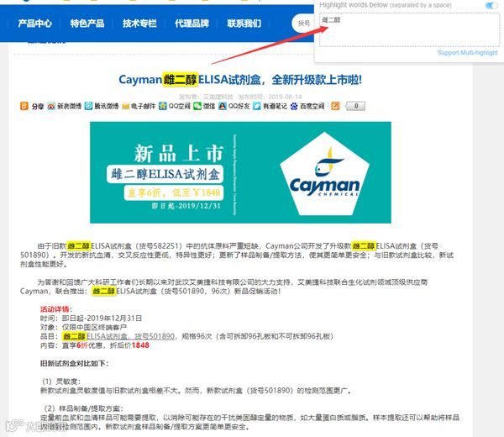The height and width of the screenshot is (437, 504).
Task: Open the 联系我们 menu item
Action: coord(244,24)
